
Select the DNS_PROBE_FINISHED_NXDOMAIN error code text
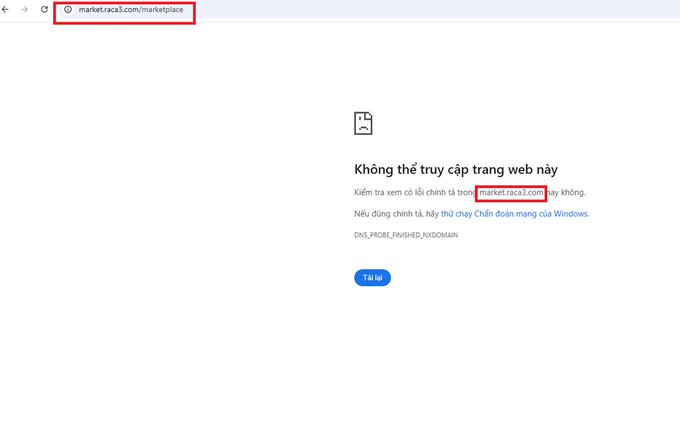click(406, 235)
